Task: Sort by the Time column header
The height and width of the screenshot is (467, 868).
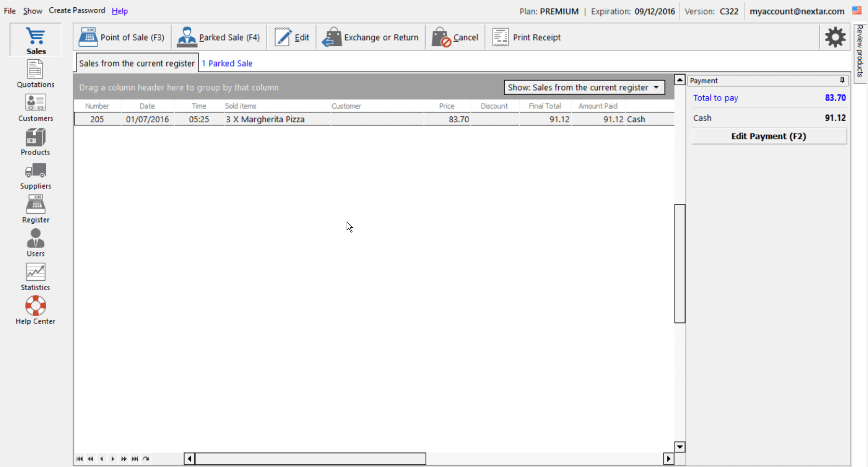Action: tap(199, 106)
